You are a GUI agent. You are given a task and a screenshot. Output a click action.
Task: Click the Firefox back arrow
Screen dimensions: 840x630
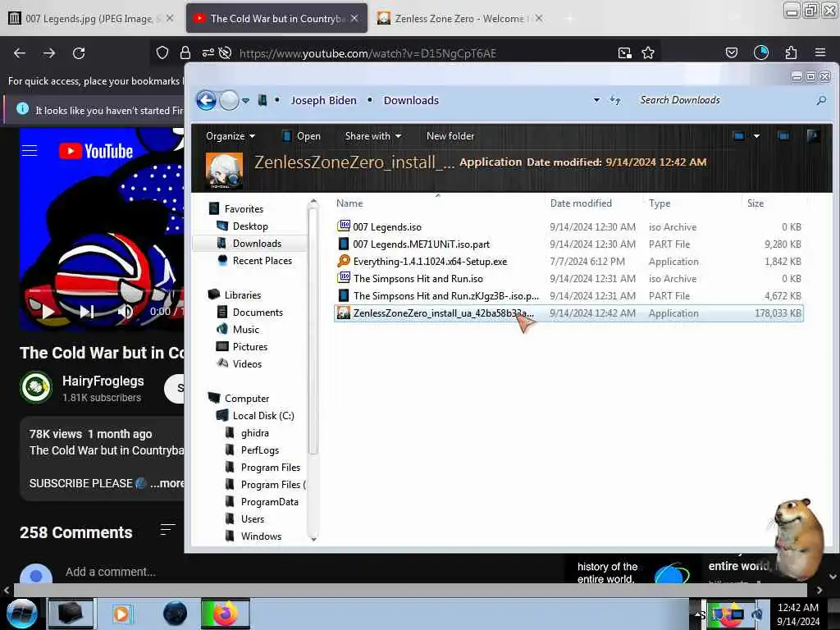pyautogui.click(x=20, y=53)
